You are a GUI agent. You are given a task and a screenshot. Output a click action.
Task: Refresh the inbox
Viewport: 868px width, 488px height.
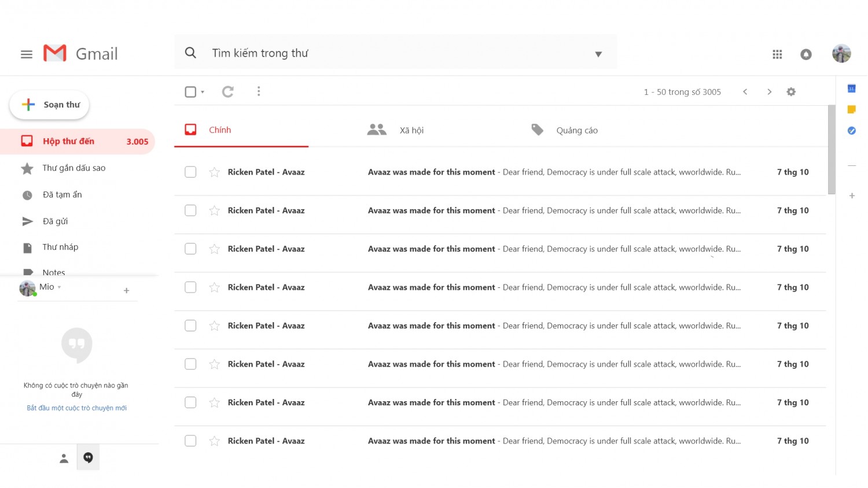pos(228,91)
